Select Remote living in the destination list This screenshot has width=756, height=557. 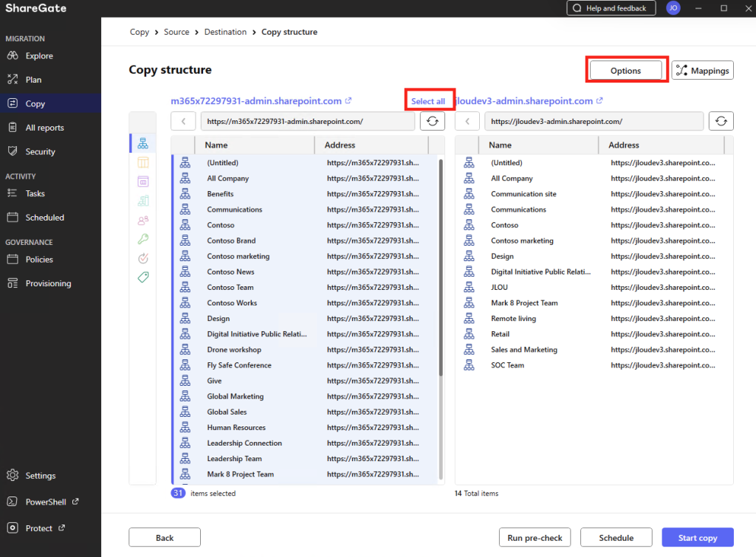point(594,319)
